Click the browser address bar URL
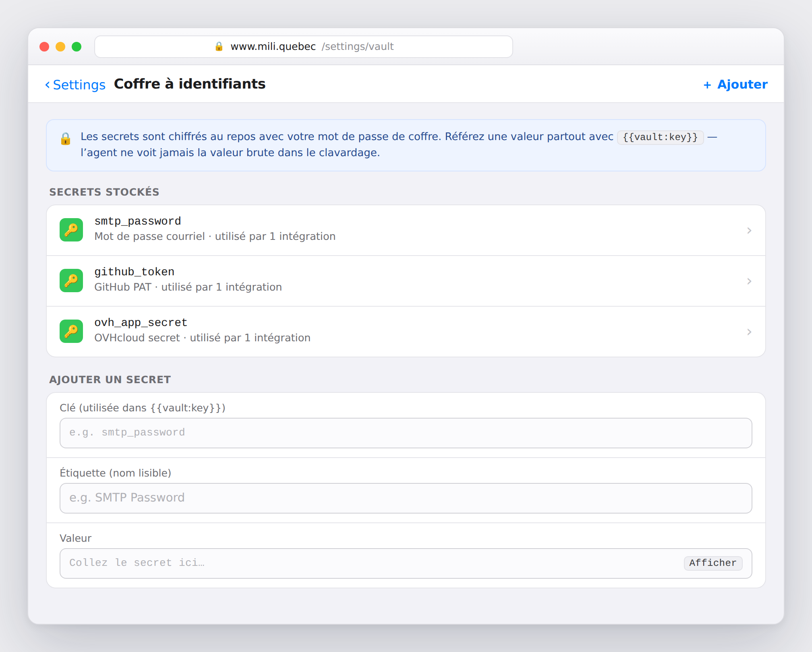Screen dimensions: 812x652 (304, 47)
